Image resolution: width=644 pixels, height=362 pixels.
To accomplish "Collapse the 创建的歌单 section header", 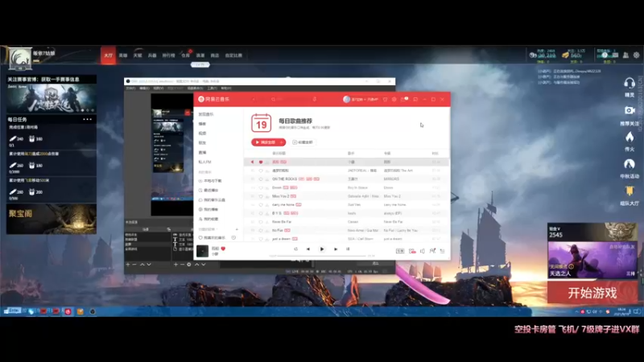I will tap(208, 229).
